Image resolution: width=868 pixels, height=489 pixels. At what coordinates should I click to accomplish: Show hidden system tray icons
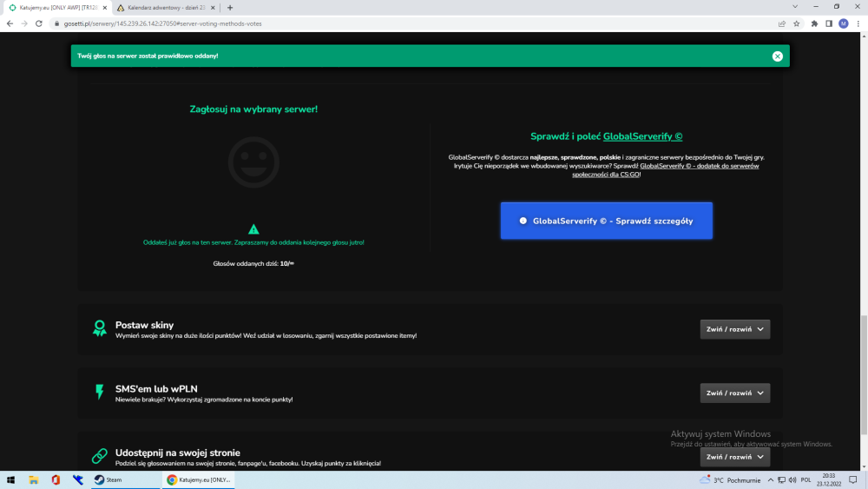coord(770,480)
